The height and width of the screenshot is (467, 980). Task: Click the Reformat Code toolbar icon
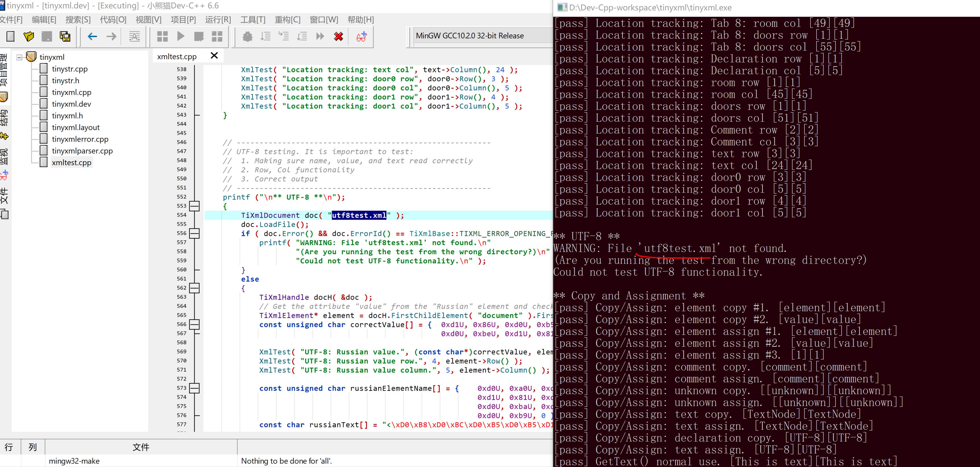[x=134, y=36]
